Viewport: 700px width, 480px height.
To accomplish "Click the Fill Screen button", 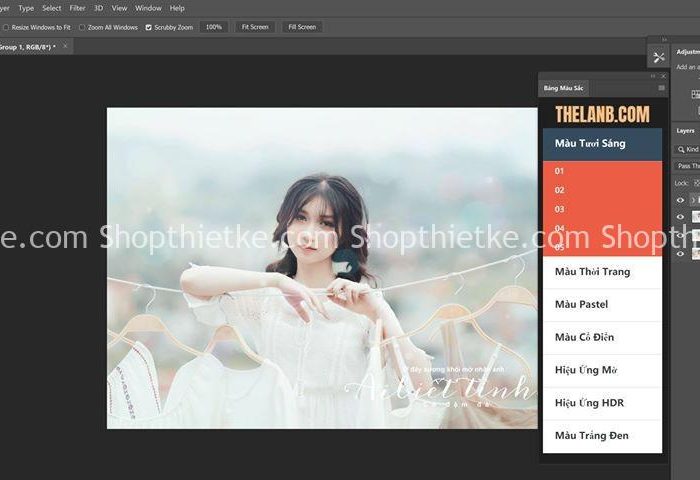I will (x=301, y=27).
